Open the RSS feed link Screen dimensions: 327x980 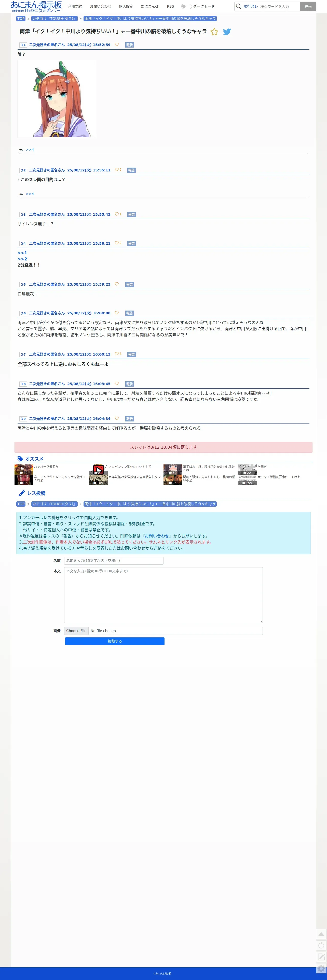170,6
